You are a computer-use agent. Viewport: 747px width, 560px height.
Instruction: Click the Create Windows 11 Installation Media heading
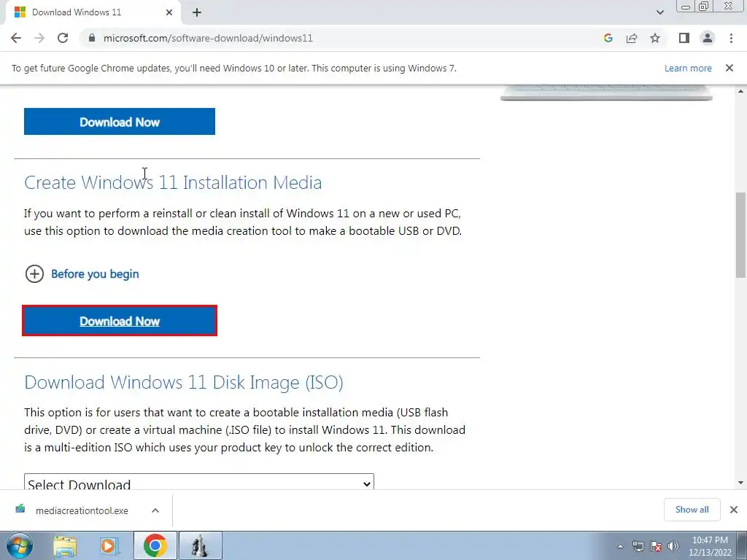pos(173,183)
